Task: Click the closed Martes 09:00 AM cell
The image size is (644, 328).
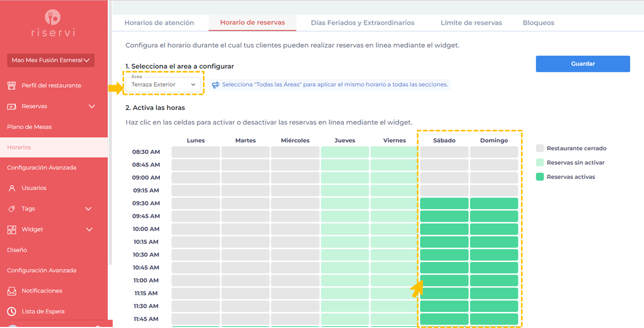Action: click(246, 178)
